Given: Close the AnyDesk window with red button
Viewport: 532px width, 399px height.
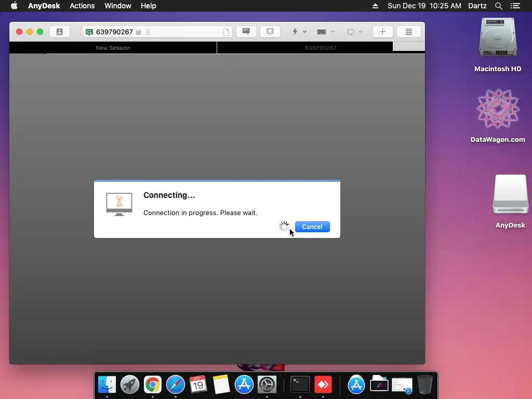Looking at the screenshot, I should pos(19,32).
